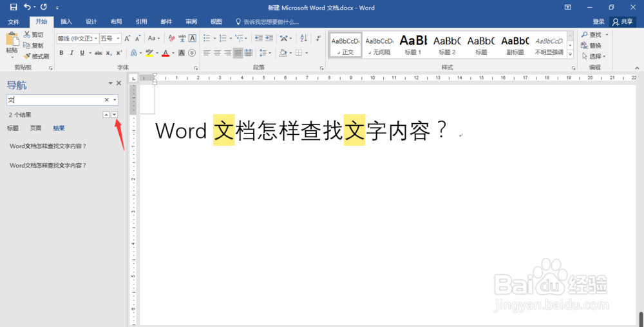
Task: Show 页面 pages in navigation pane
Action: (35, 128)
